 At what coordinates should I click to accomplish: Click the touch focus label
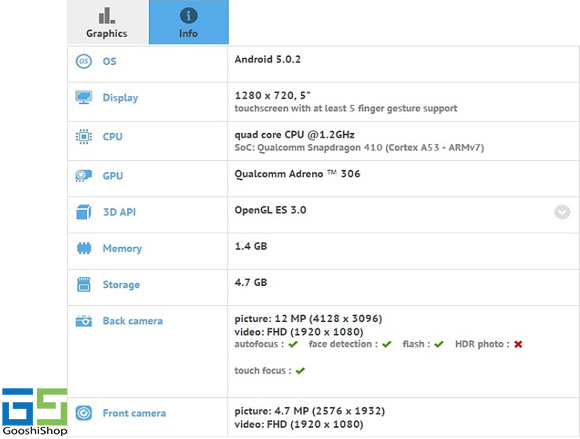263,371
